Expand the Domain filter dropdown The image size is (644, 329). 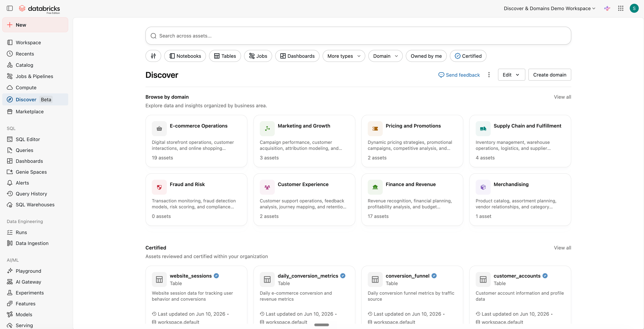pos(385,56)
